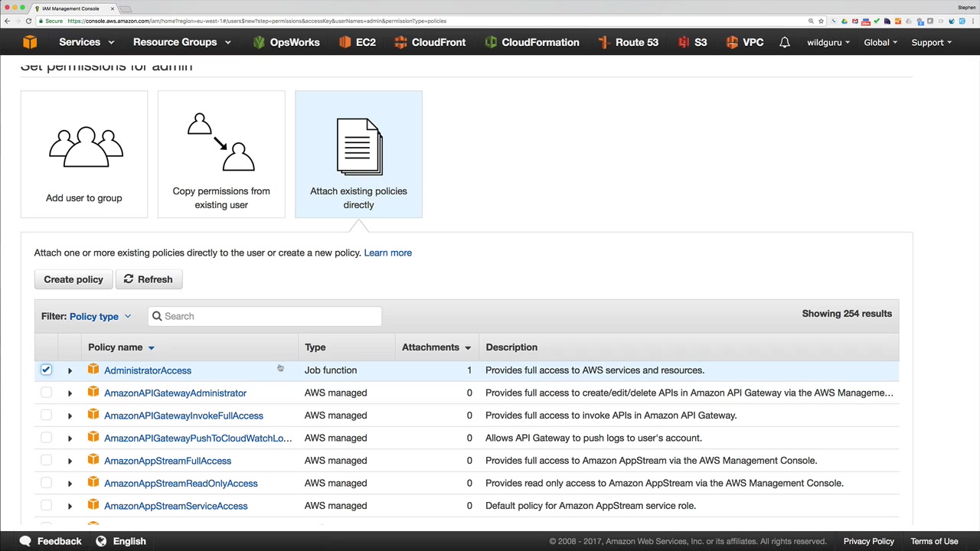Open the Services dropdown menu
980x551 pixels.
[87, 42]
